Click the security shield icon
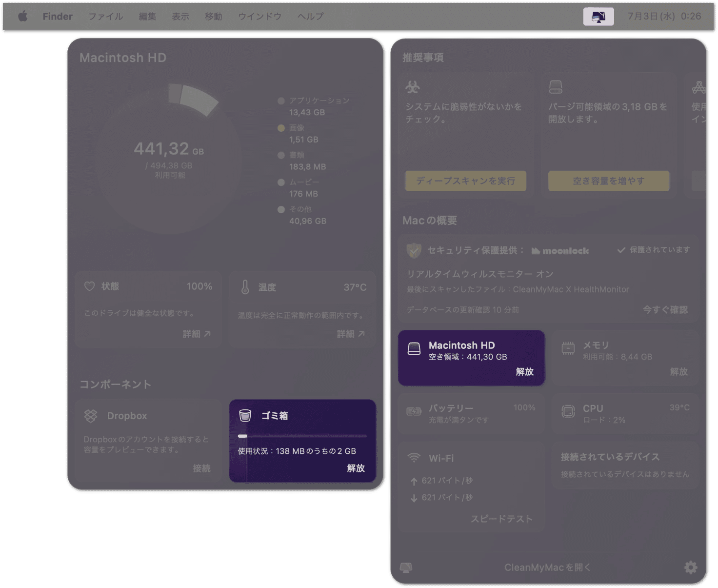This screenshot has width=718, height=588. (x=414, y=250)
